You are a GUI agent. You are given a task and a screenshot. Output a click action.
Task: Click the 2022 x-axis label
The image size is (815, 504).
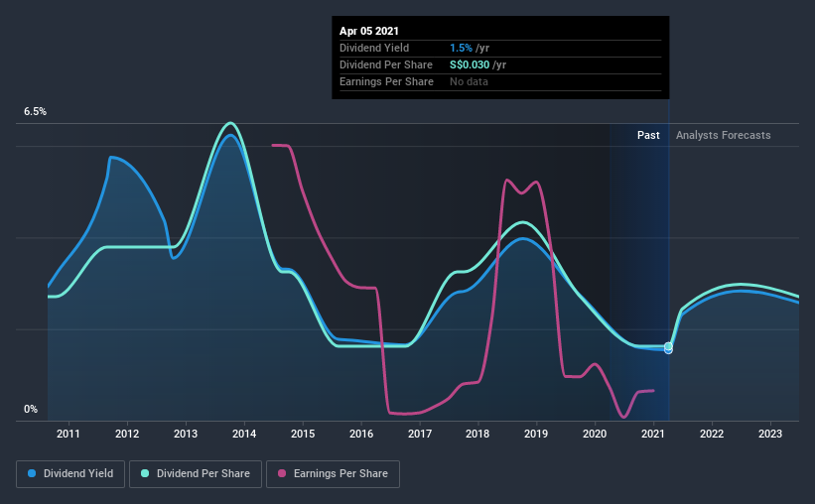click(712, 434)
